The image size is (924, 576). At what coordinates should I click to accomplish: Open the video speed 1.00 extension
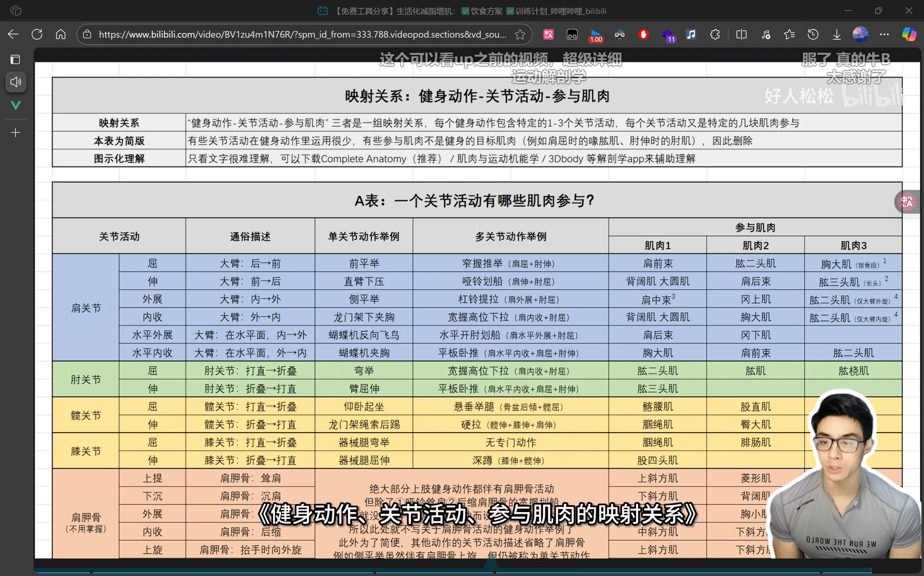[x=596, y=35]
